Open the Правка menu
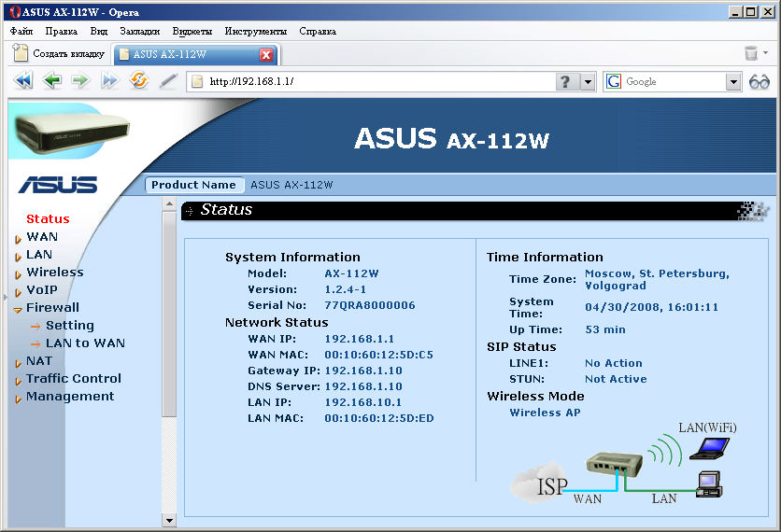Screen dimensions: 781x532 [x=62, y=32]
